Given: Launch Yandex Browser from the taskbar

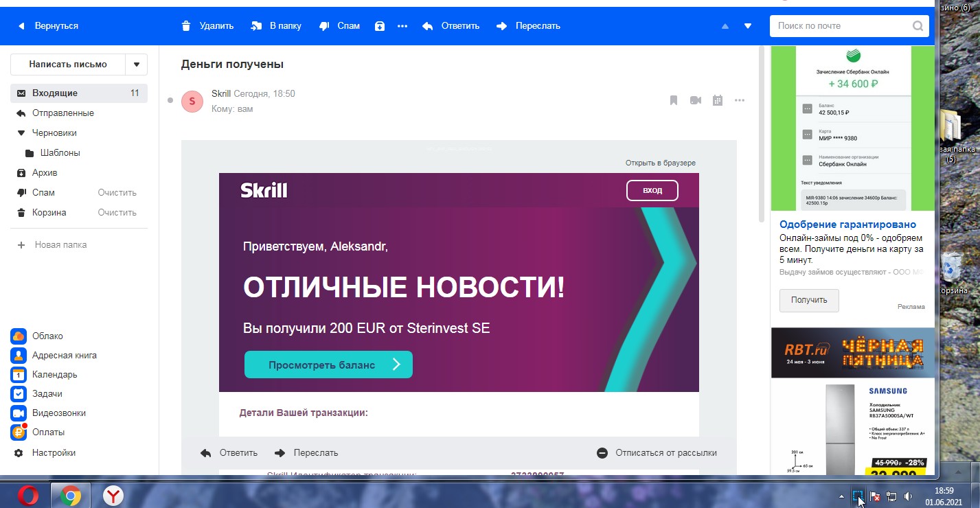Looking at the screenshot, I should pos(113,495).
